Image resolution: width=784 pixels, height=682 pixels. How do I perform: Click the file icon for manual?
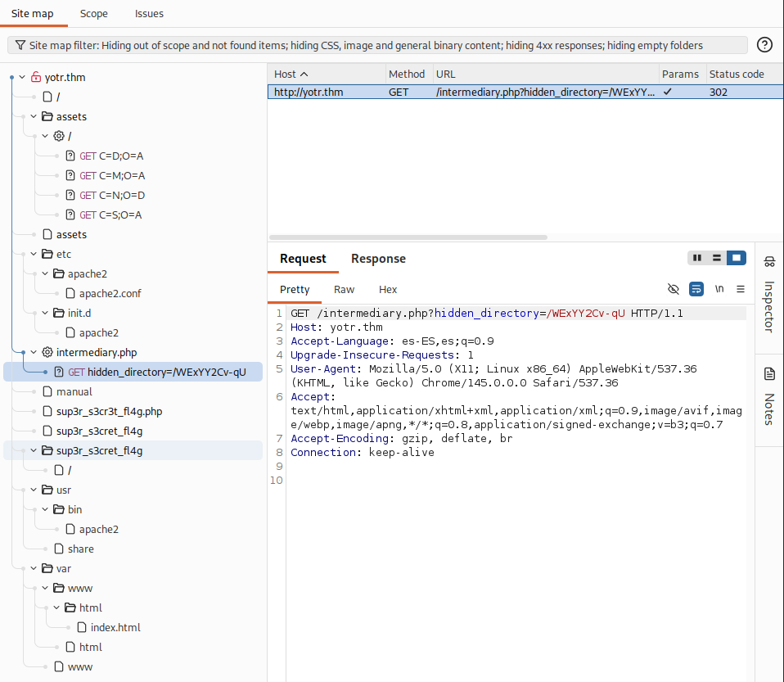[47, 392]
